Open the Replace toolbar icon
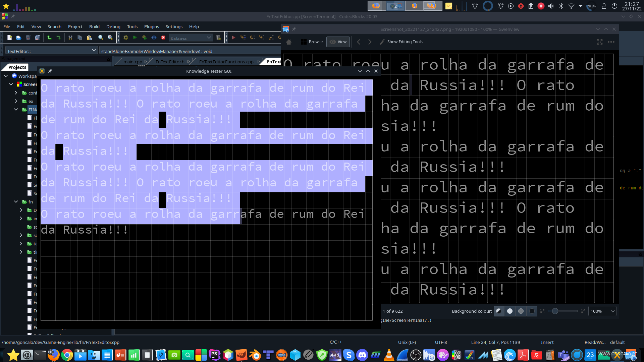 [x=110, y=38]
